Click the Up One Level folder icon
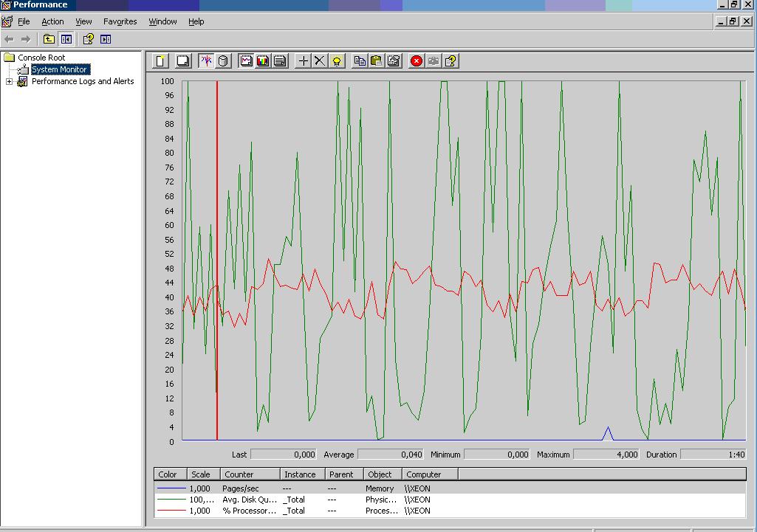The width and height of the screenshot is (757, 532). (x=49, y=39)
